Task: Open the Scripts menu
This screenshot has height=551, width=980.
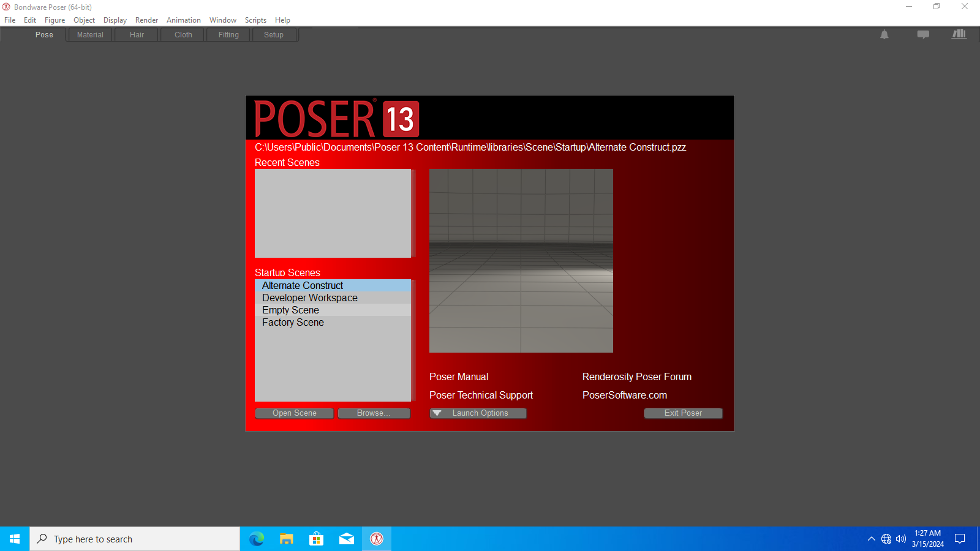Action: click(x=255, y=20)
